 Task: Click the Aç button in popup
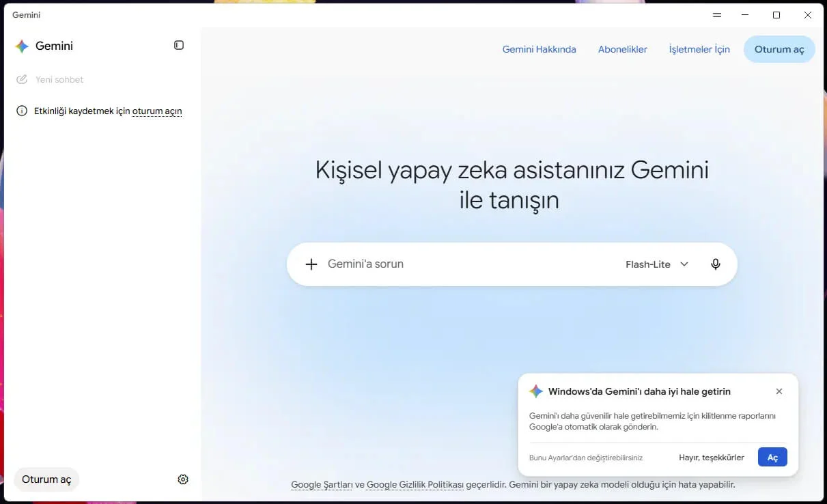pos(772,458)
